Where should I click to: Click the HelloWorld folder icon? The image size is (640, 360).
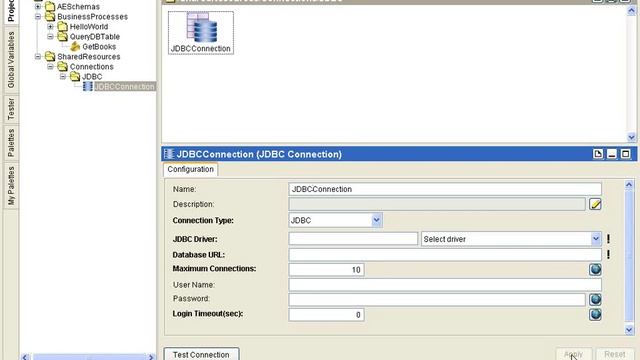click(x=62, y=27)
